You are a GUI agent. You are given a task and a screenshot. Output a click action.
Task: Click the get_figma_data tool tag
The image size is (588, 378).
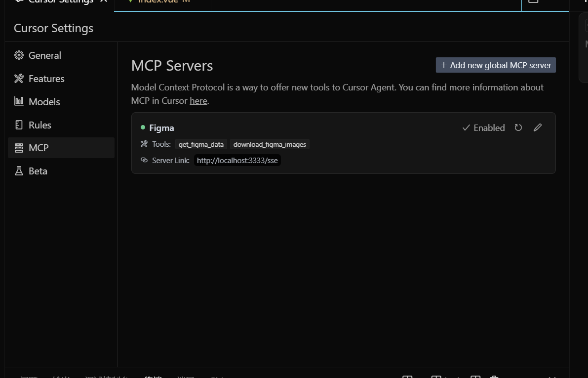point(201,144)
